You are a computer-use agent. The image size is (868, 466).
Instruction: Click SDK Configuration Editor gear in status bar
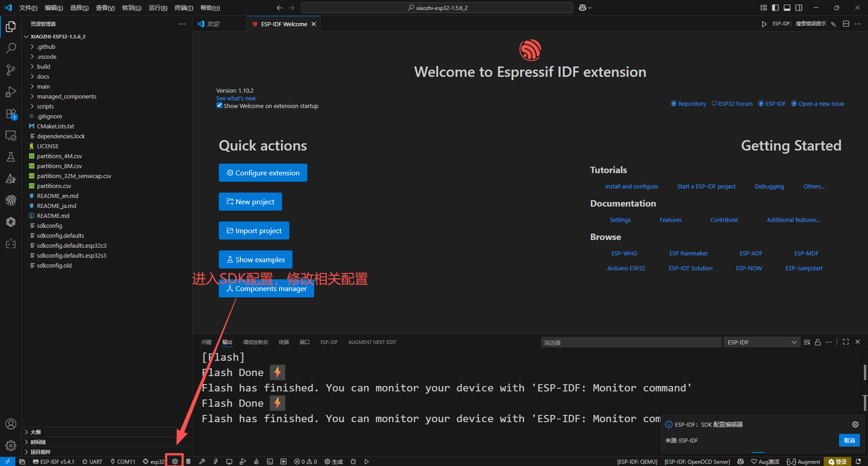pos(175,461)
